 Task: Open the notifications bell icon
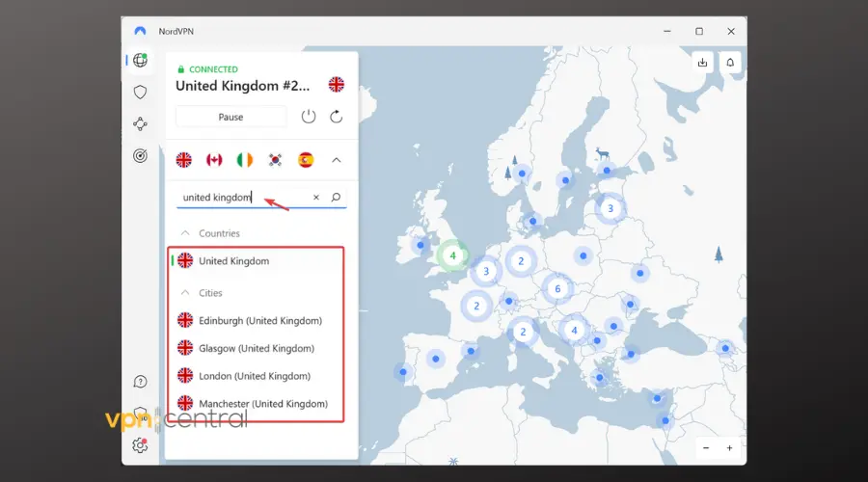[730, 63]
